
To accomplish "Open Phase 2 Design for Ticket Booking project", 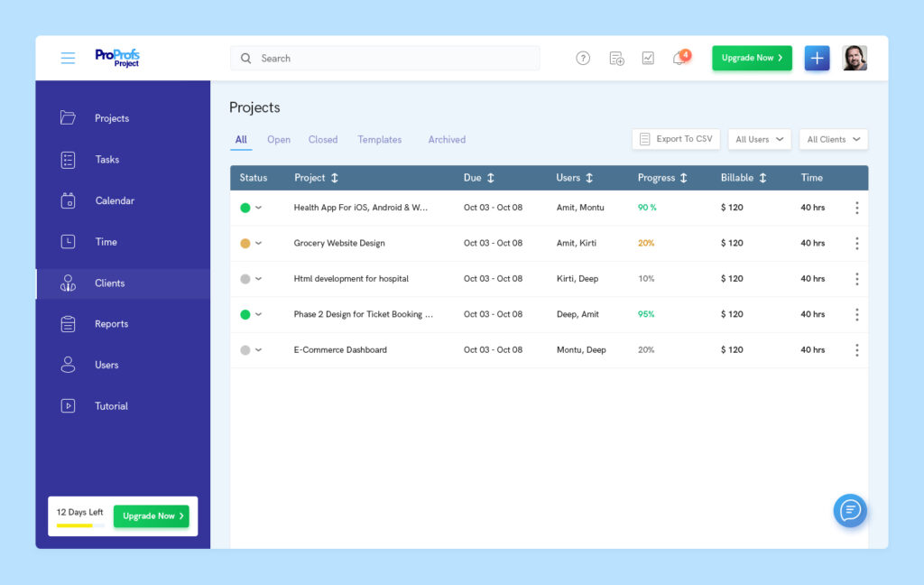I will point(364,314).
